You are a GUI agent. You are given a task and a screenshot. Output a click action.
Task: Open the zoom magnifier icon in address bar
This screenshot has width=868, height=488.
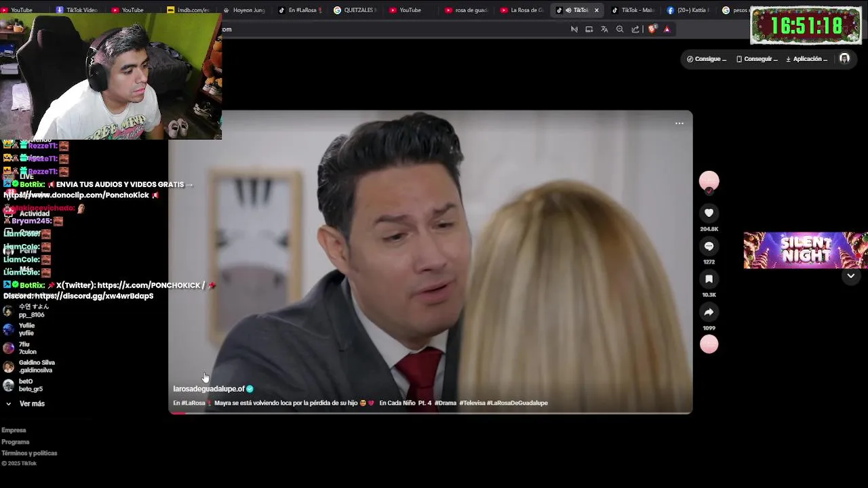tap(620, 29)
